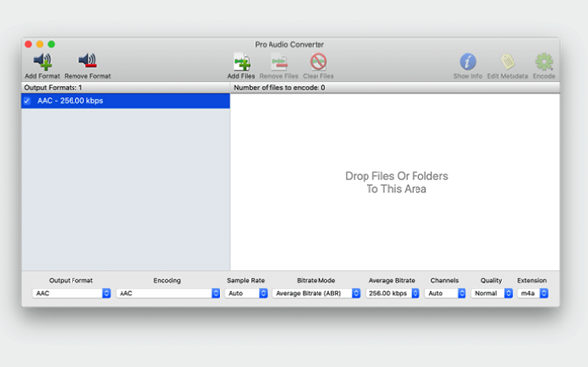Click the Clear Files toolbar icon

(x=318, y=62)
